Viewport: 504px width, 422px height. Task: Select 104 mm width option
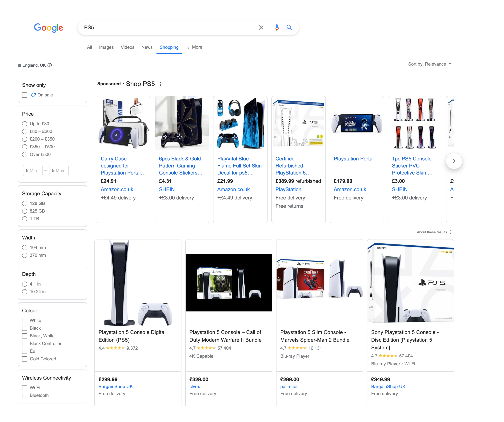tap(25, 248)
